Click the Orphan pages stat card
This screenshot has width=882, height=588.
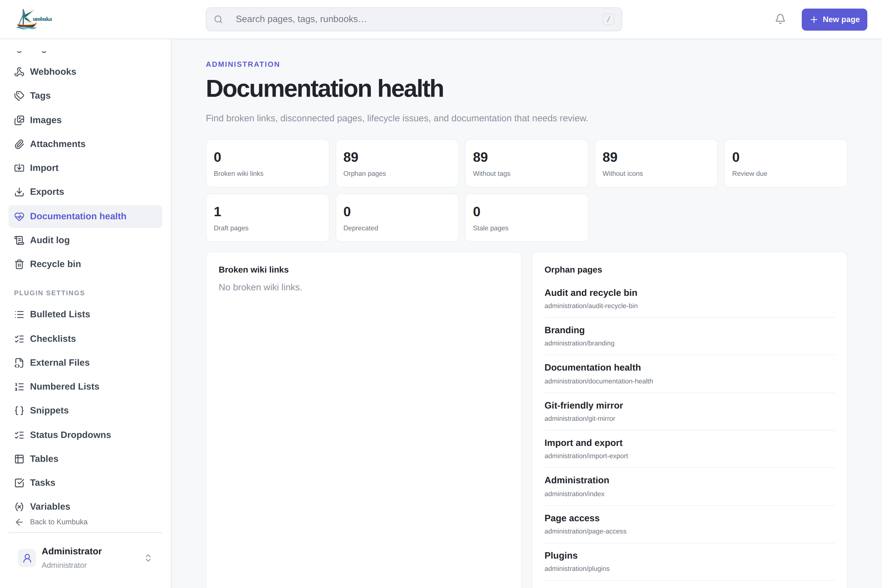pyautogui.click(x=397, y=163)
